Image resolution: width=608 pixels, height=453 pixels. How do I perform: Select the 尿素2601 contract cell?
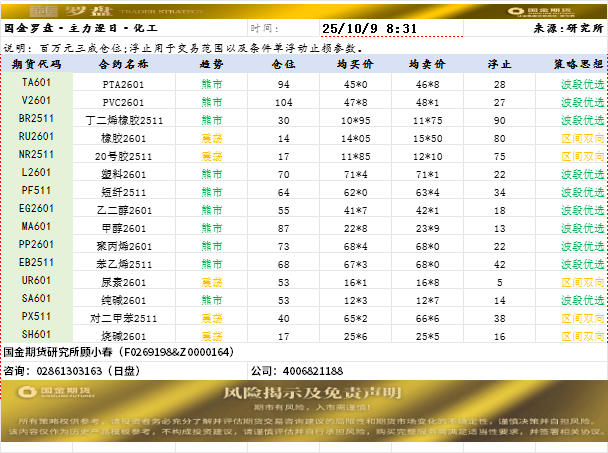124,282
